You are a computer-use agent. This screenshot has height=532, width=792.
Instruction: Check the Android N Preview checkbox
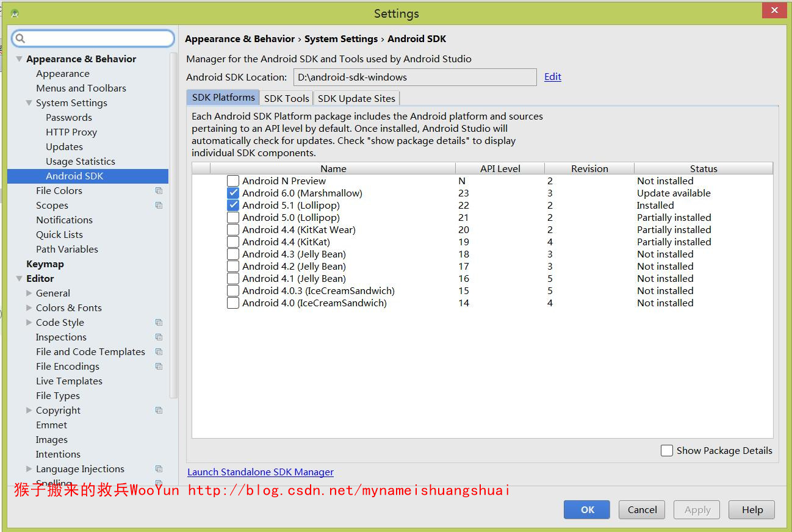tap(233, 181)
